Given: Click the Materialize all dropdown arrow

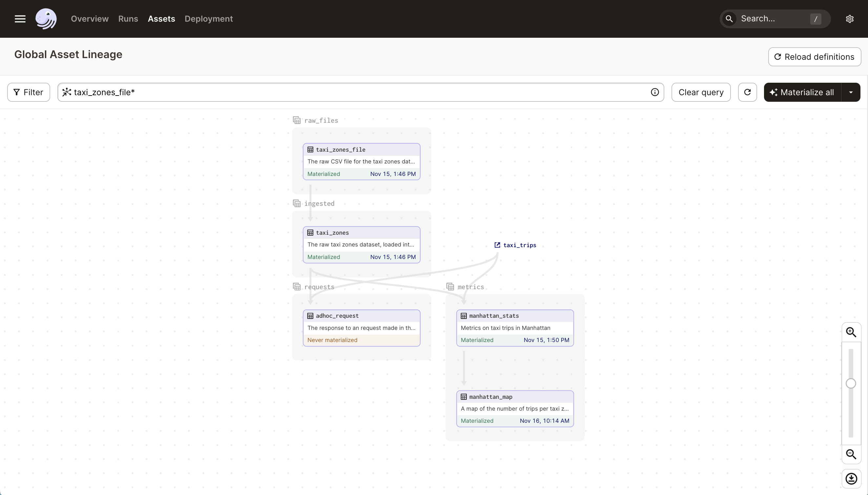Looking at the screenshot, I should point(852,92).
